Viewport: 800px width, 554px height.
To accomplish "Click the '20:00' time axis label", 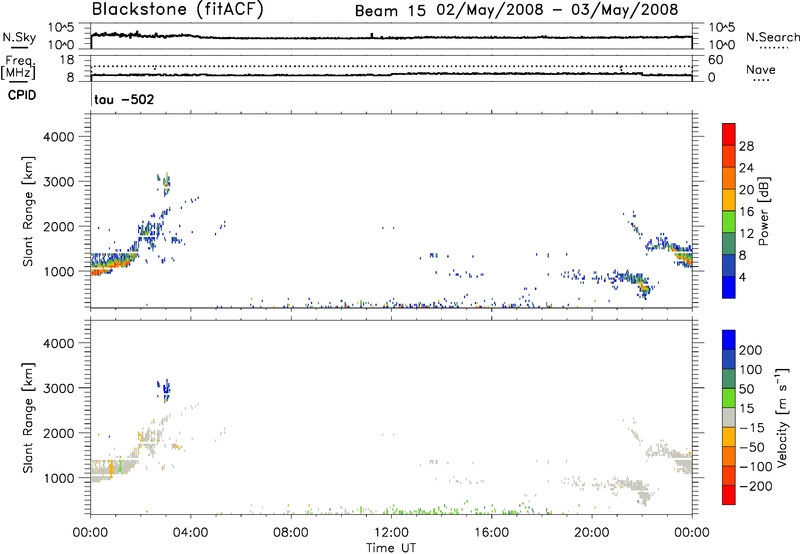I will [x=592, y=533].
